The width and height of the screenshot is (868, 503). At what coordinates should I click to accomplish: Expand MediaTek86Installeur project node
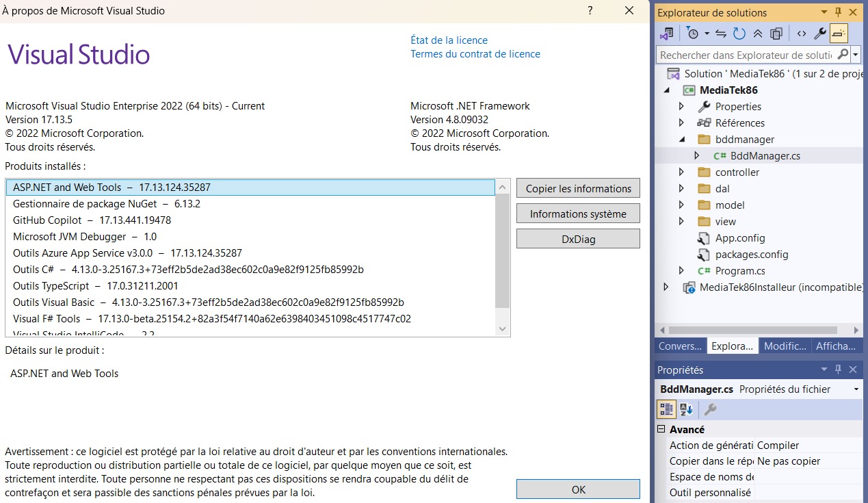tap(666, 287)
